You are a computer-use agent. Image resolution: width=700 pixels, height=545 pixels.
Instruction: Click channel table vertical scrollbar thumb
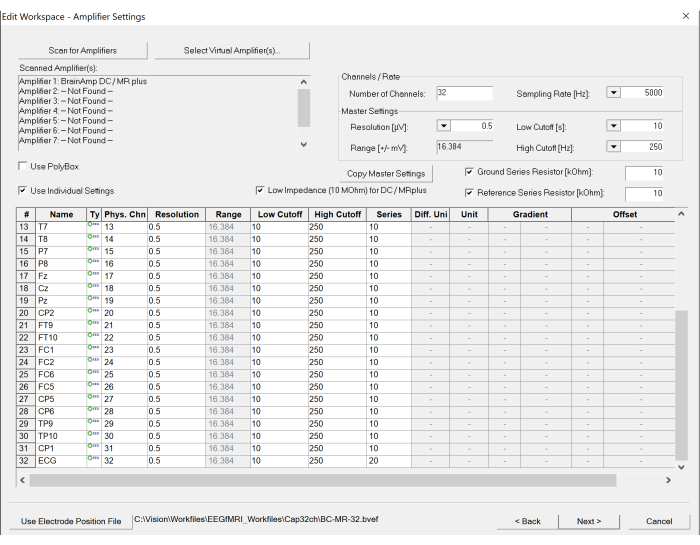click(x=681, y=385)
